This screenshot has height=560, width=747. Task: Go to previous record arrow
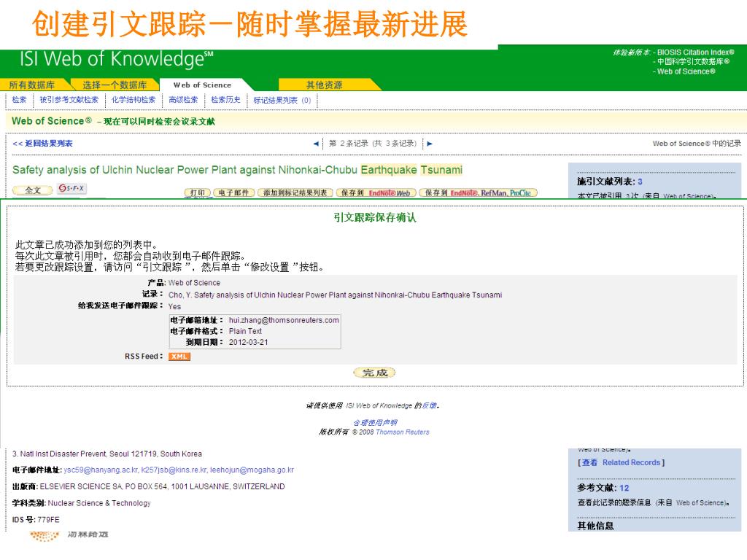pyautogui.click(x=316, y=144)
